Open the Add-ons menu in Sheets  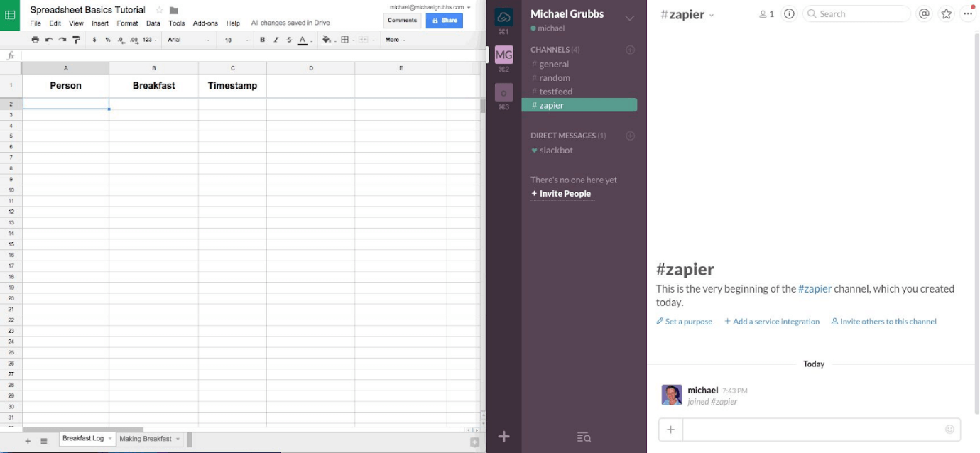205,23
